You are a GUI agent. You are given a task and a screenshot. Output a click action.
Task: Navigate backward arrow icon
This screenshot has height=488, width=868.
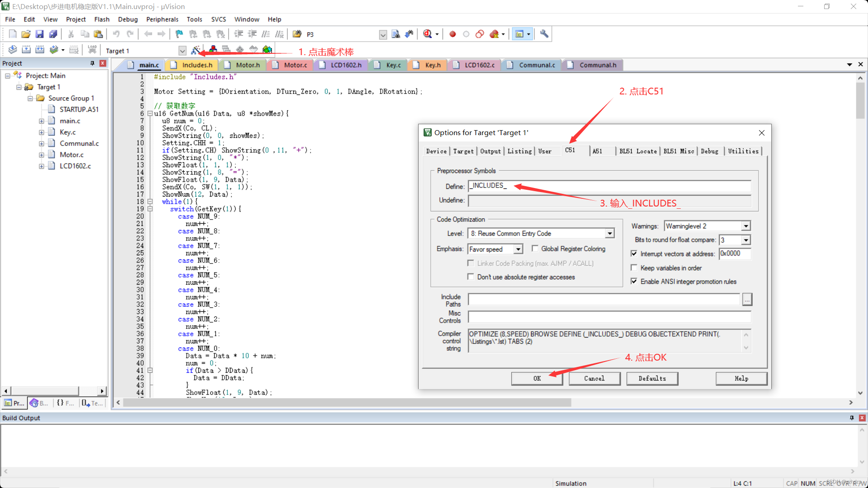coord(148,34)
